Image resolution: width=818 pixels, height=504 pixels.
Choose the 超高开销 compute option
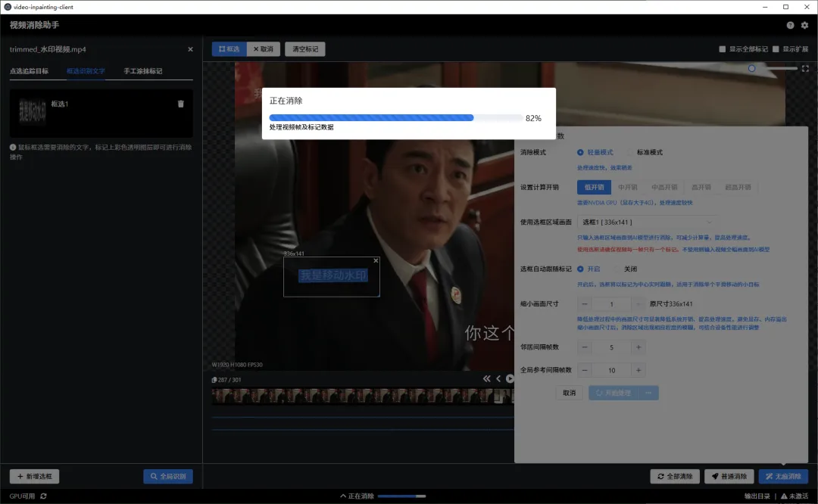(x=738, y=187)
